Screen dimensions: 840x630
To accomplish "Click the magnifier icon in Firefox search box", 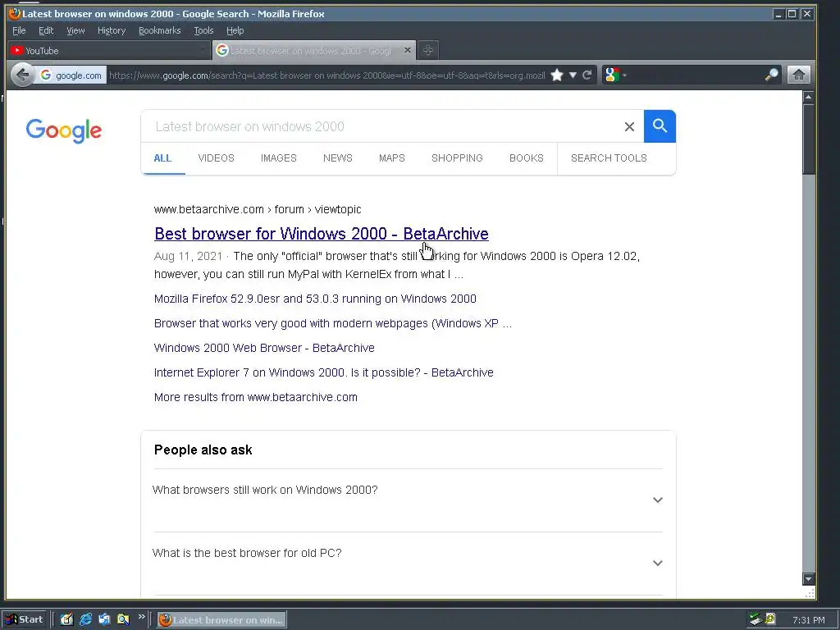I will pos(771,75).
